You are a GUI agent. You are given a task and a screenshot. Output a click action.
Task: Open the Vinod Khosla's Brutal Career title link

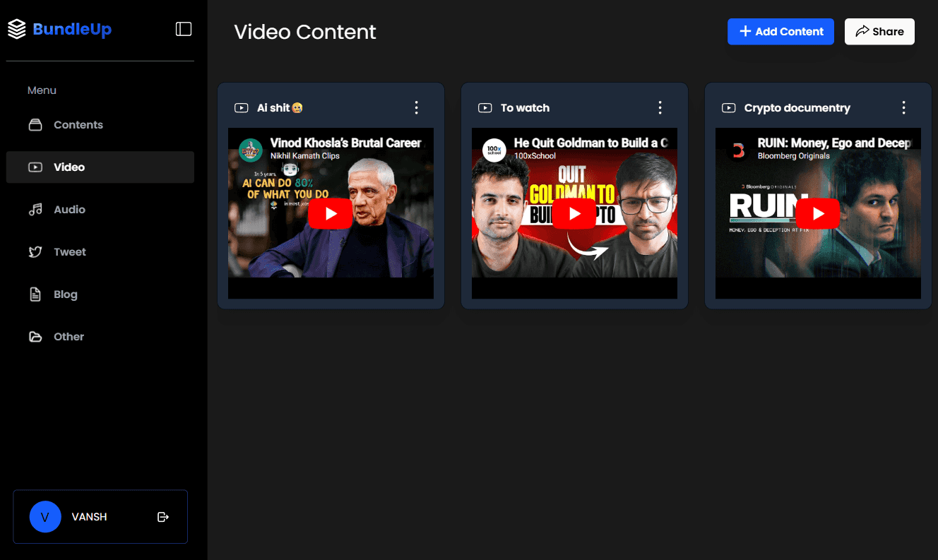click(346, 143)
